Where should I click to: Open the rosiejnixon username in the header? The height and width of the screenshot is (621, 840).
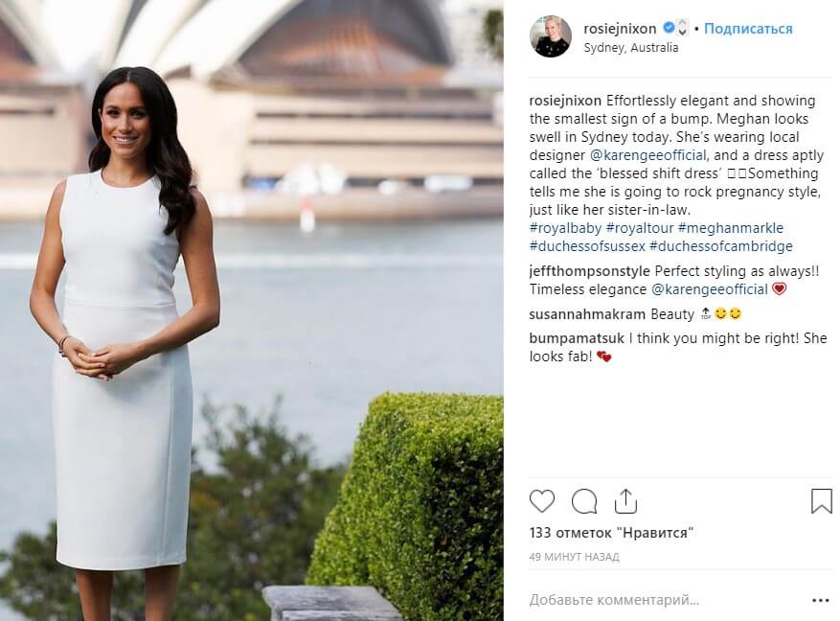pos(620,29)
